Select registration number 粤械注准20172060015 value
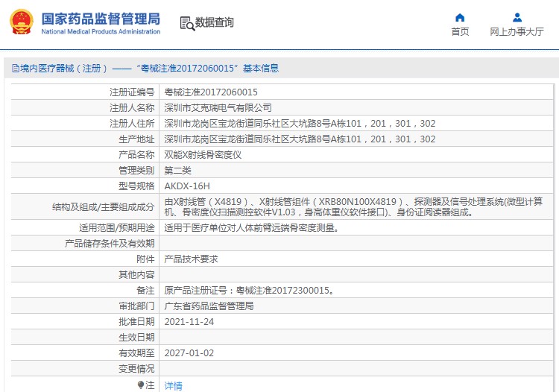Viewport: 559px width, 392px height. (211, 92)
